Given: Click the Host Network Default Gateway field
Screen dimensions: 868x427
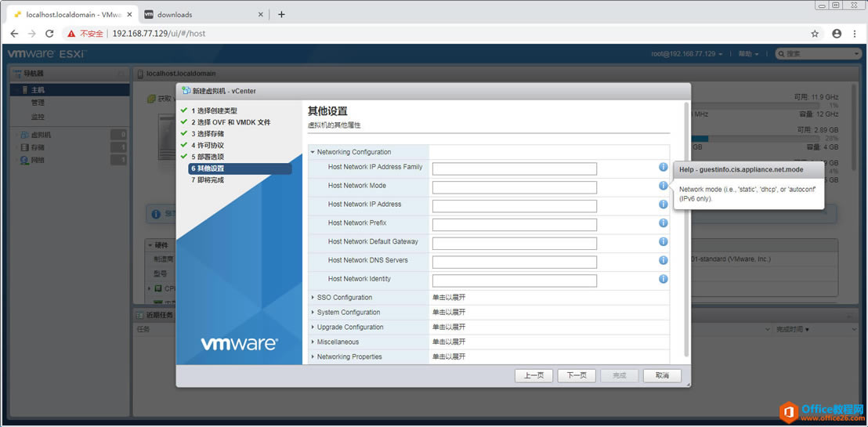Looking at the screenshot, I should click(x=514, y=244).
